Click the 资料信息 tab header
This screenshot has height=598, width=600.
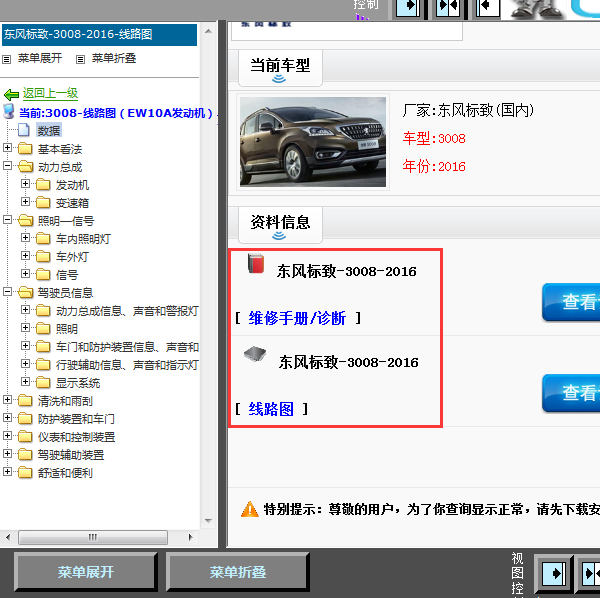pos(280,224)
